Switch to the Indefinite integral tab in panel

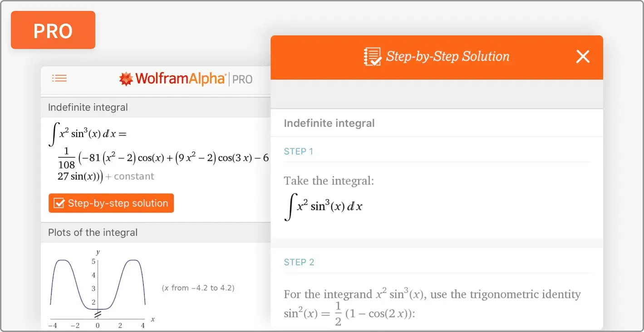[x=329, y=123]
